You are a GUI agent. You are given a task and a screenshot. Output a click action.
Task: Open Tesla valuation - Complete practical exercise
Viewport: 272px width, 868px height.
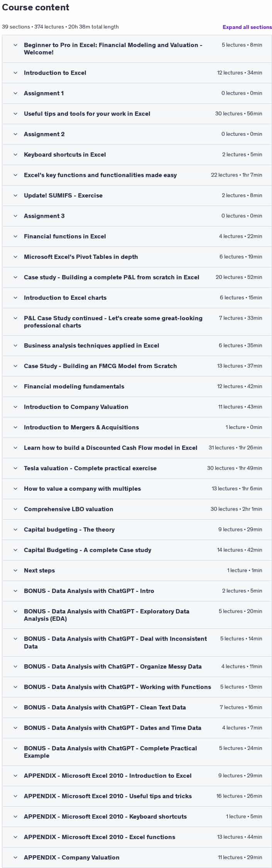pyautogui.click(x=137, y=468)
